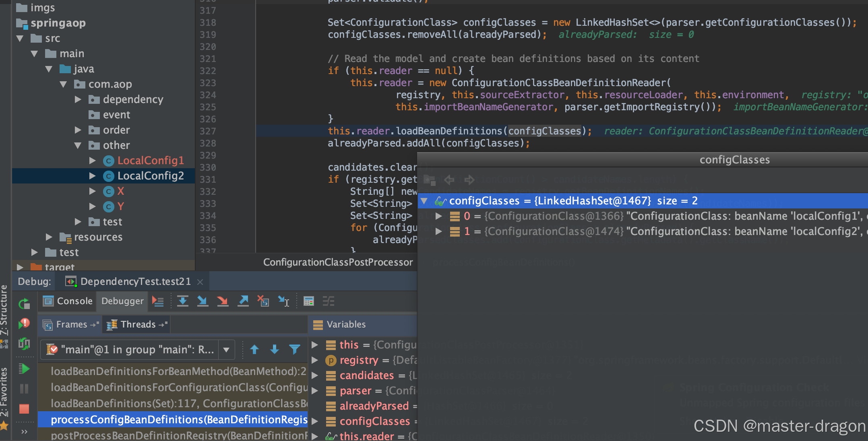Screen dimensions: 868x441
Task: Open the thread selection dropdown arrow
Action: coord(226,349)
